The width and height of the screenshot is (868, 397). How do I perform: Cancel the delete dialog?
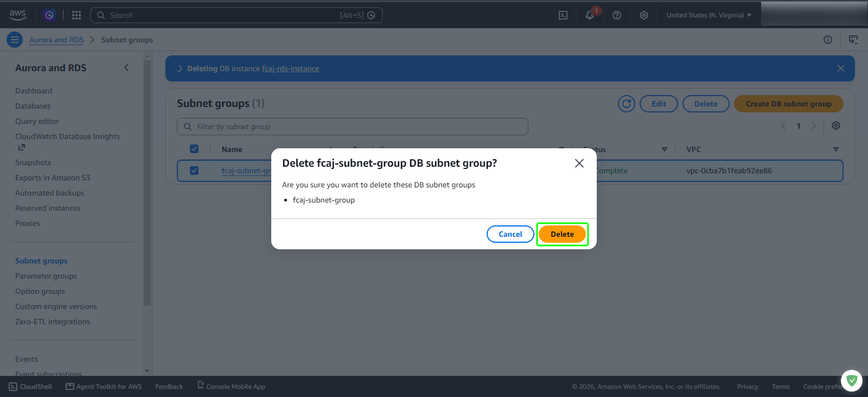(x=510, y=234)
